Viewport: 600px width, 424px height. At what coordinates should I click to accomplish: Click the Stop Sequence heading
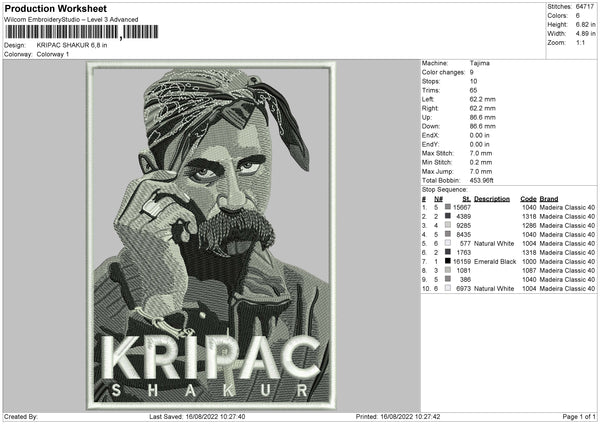444,188
